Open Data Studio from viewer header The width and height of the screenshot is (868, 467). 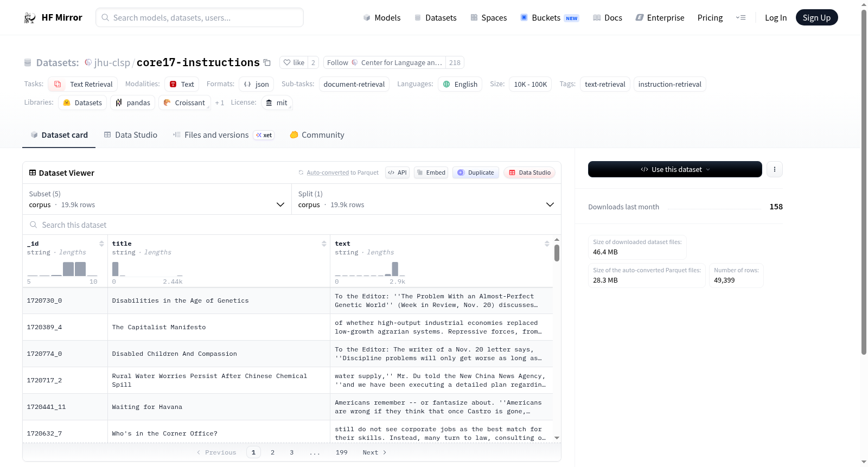529,172
